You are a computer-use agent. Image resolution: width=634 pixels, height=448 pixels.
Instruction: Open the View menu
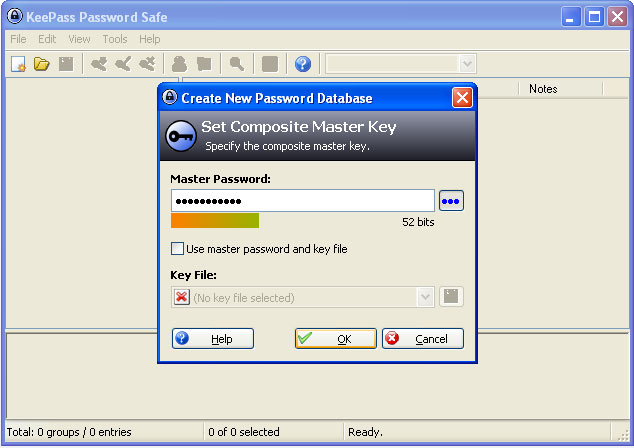pos(79,39)
